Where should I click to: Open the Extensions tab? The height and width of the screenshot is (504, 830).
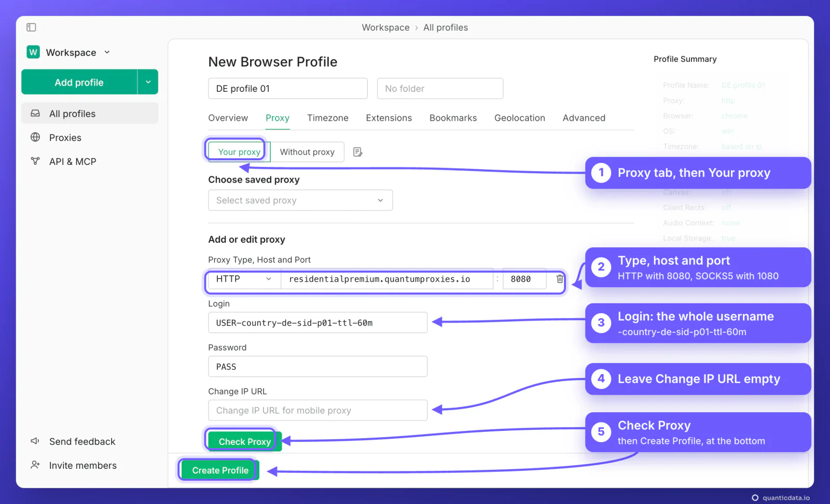389,118
